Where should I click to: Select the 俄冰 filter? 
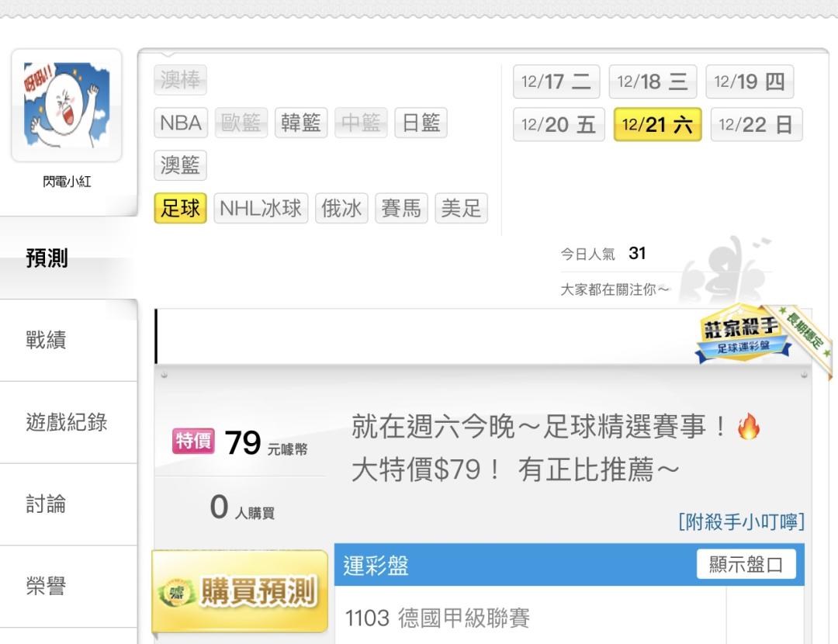(341, 209)
